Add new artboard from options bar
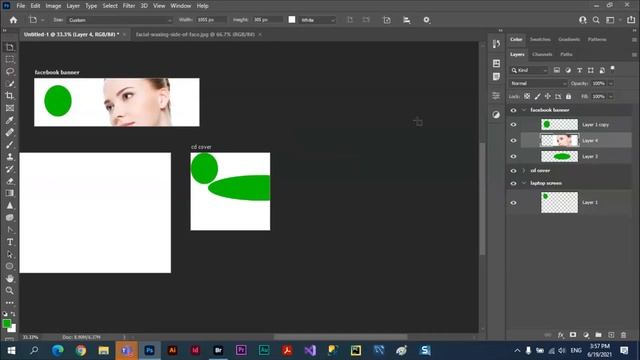 point(387,20)
